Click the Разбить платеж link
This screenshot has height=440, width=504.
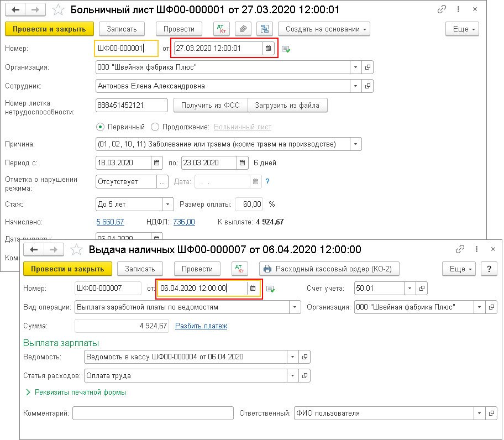click(x=201, y=326)
